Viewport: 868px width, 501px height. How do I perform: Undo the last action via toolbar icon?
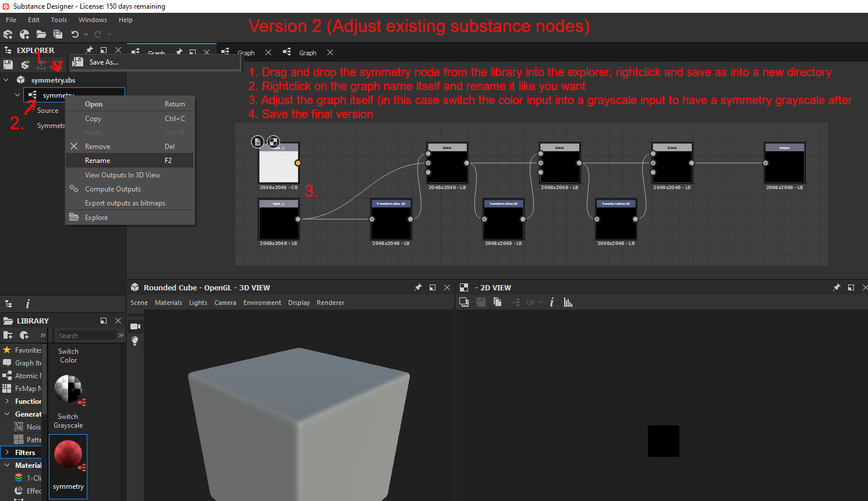(x=75, y=34)
